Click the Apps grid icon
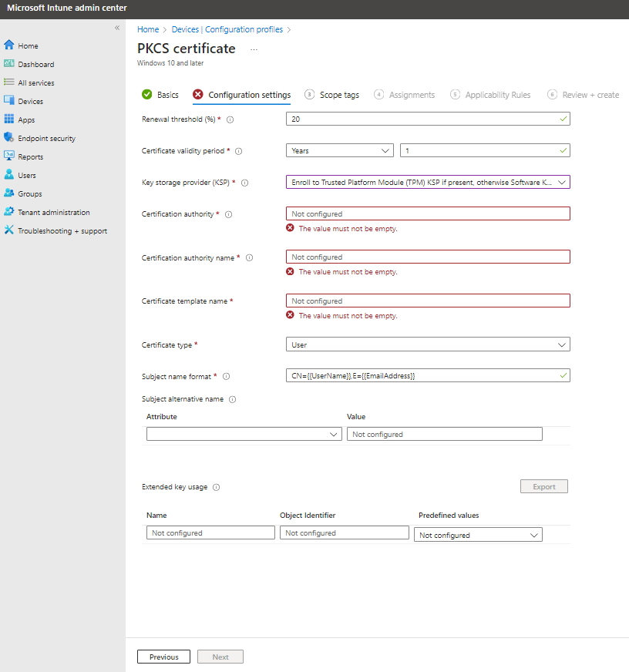Image resolution: width=629 pixels, height=672 pixels. [9, 119]
